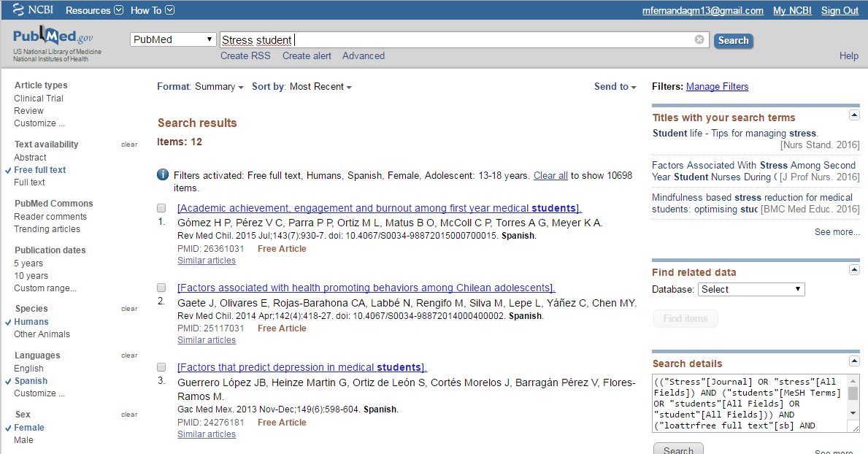The width and height of the screenshot is (868, 454).
Task: Clear the Species filter
Action: coord(129,309)
